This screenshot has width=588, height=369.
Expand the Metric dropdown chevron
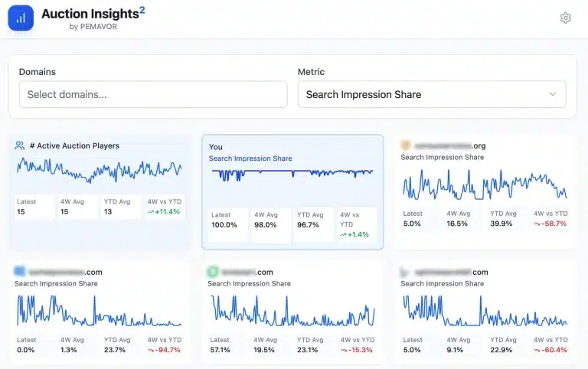(x=553, y=94)
